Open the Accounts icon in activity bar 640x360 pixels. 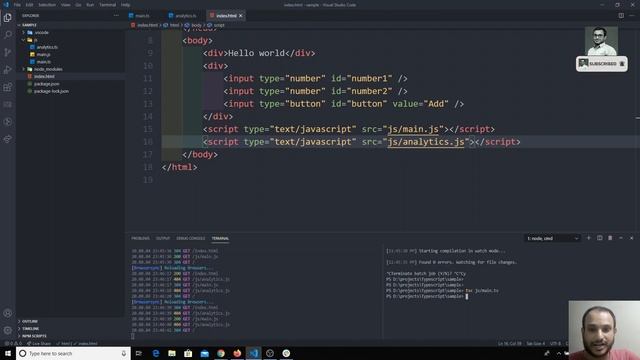[7, 313]
